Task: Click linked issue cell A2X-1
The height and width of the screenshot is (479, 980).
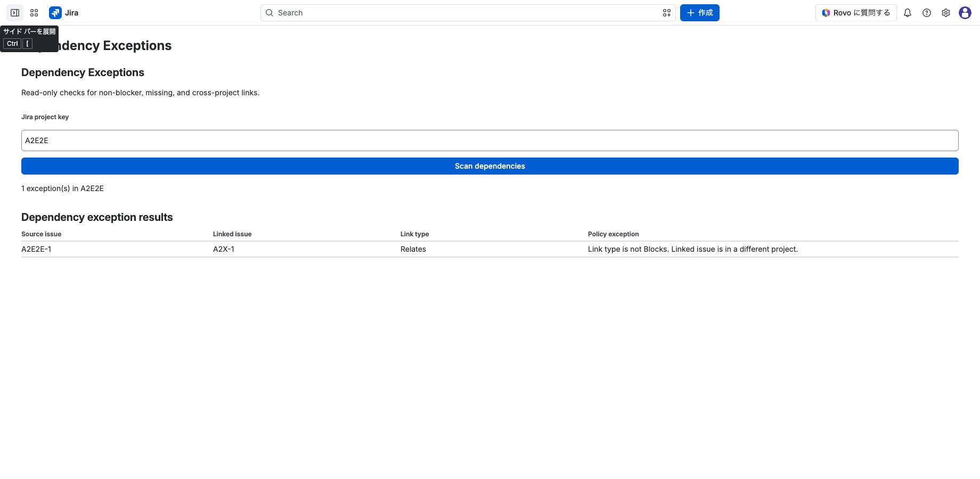Action: (224, 249)
